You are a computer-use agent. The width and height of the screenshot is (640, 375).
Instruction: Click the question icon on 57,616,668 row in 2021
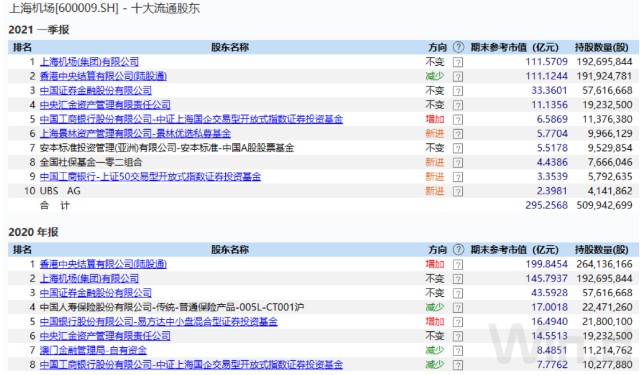click(458, 91)
